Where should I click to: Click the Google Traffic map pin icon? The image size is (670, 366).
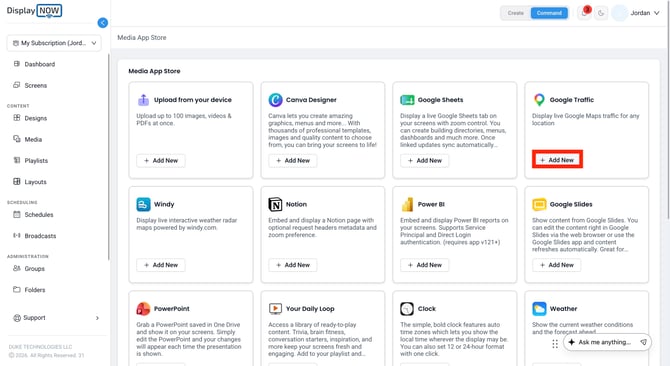(x=539, y=100)
